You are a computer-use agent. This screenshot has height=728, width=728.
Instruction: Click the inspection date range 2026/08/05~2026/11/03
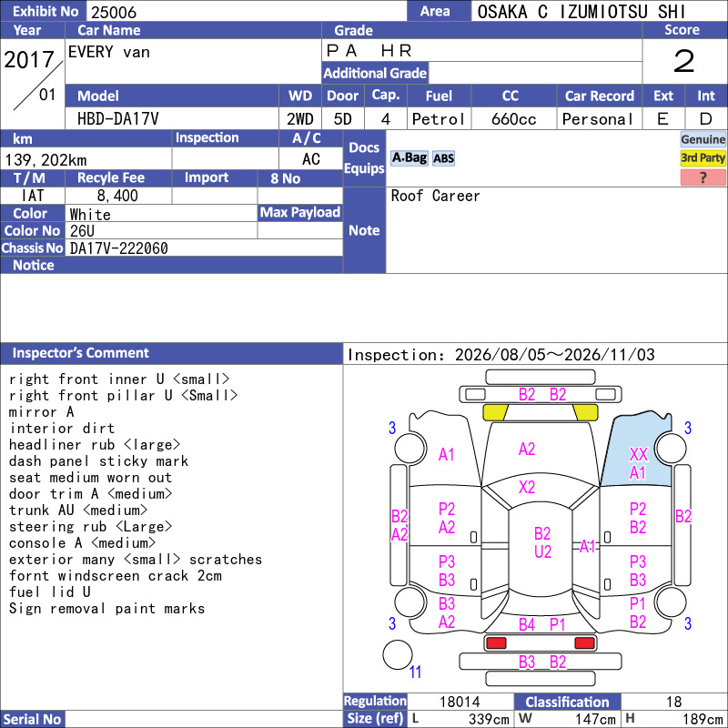(554, 355)
